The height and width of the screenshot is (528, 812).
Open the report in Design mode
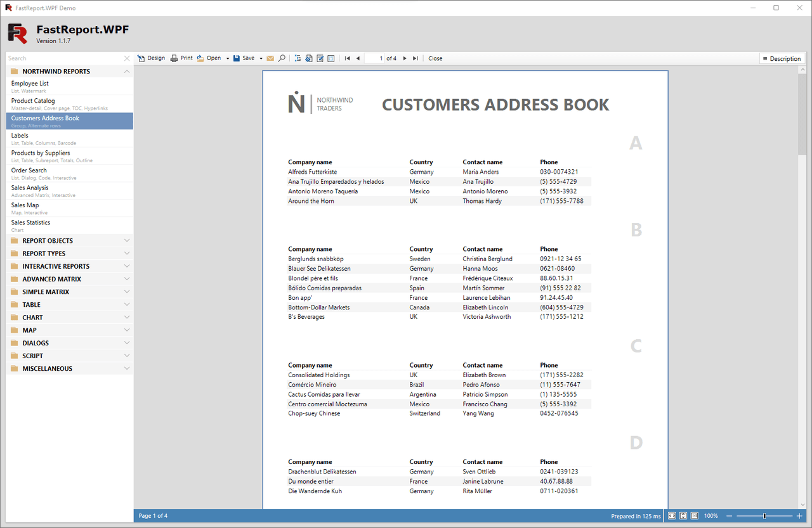pyautogui.click(x=151, y=58)
